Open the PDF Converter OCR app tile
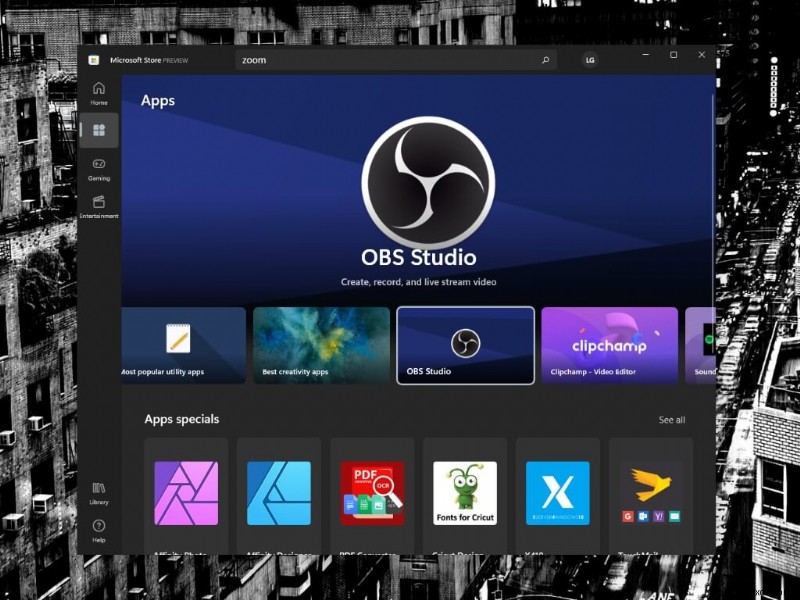The height and width of the screenshot is (600, 800). pyautogui.click(x=372, y=495)
